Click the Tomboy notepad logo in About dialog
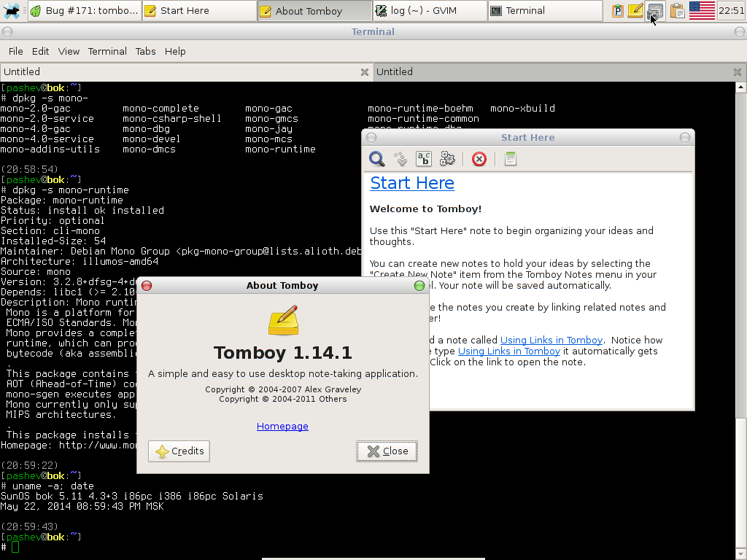The image size is (747, 560). (283, 320)
